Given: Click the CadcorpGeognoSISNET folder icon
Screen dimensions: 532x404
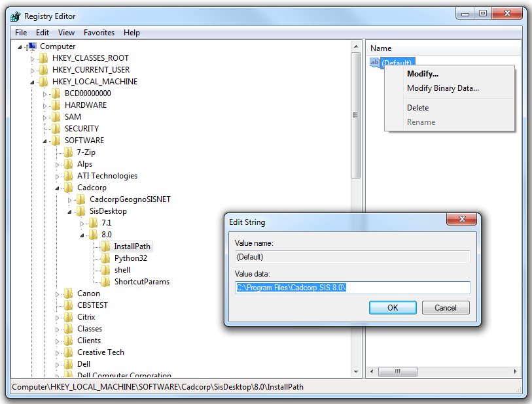Looking at the screenshot, I should (80, 199).
